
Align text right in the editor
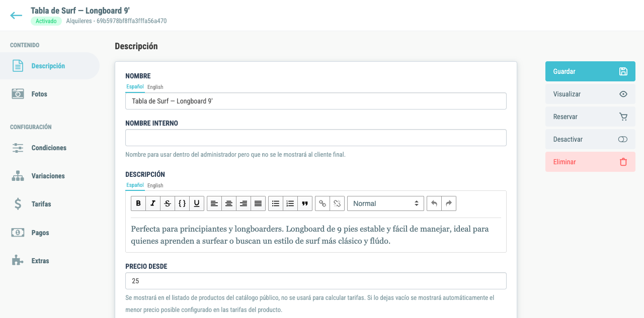click(x=244, y=203)
